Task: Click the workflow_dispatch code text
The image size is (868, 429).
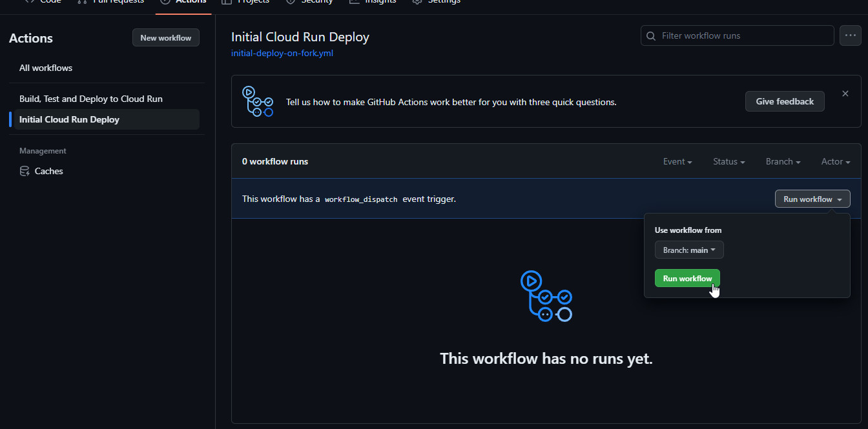Action: click(x=361, y=199)
